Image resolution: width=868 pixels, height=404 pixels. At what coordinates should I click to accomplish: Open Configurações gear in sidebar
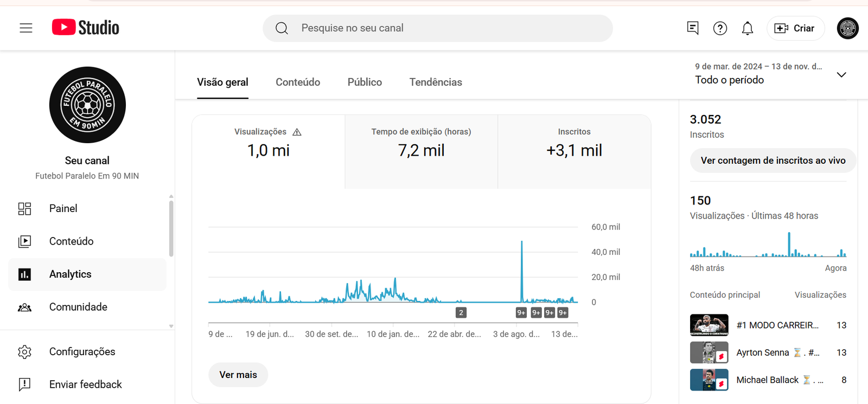25,352
